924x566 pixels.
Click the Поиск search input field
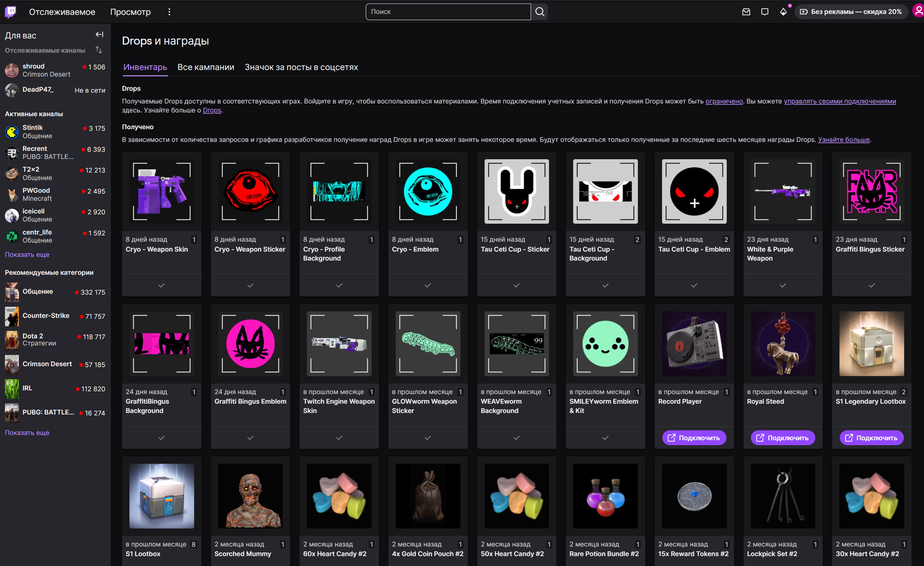coord(448,12)
